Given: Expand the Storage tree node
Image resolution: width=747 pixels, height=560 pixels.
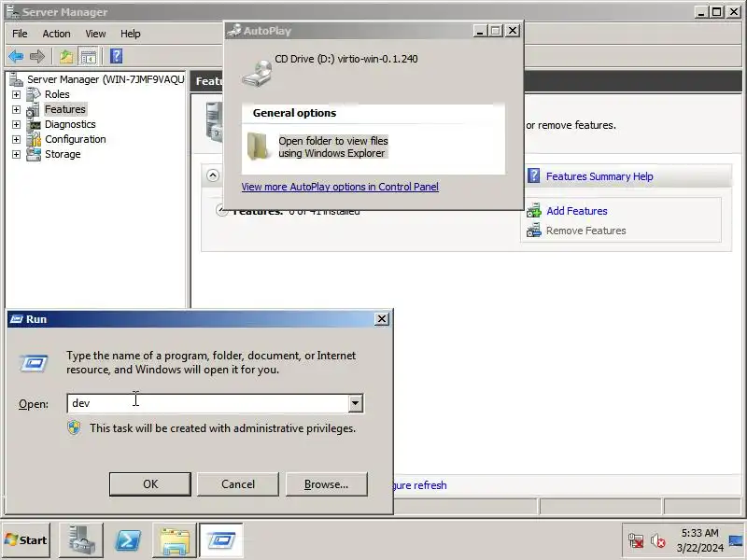Looking at the screenshot, I should coord(16,154).
